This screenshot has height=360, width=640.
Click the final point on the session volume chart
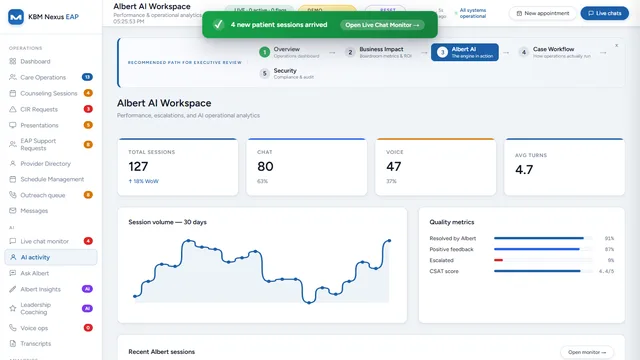pos(389,241)
